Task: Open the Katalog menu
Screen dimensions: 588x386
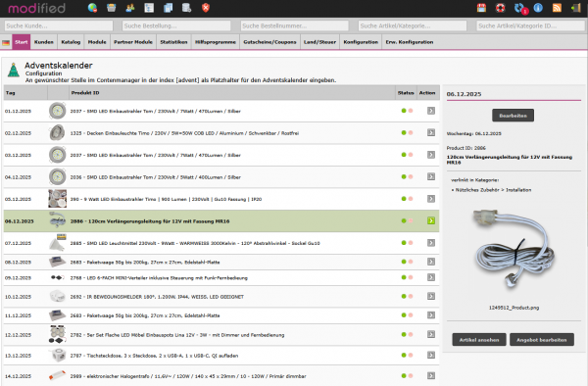Action: [71, 42]
